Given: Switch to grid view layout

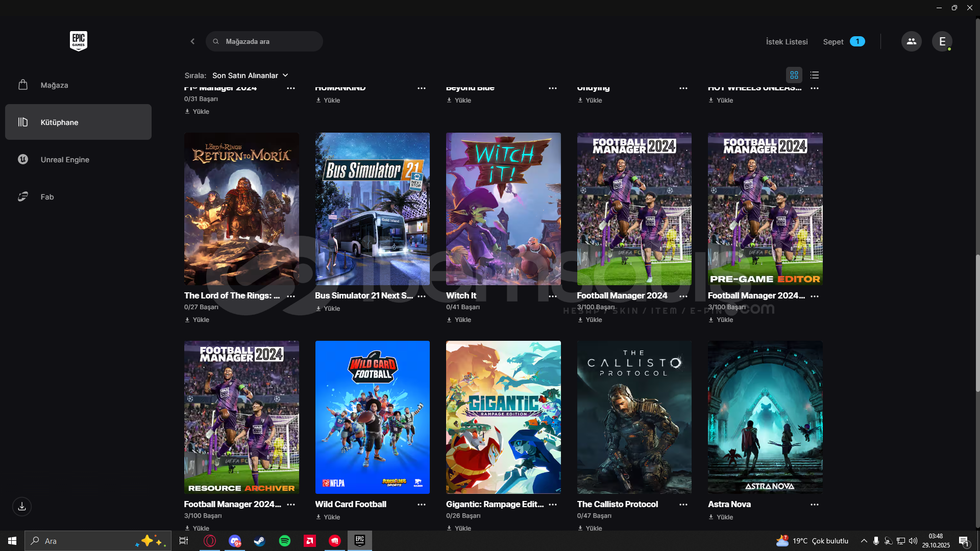Looking at the screenshot, I should tap(794, 75).
